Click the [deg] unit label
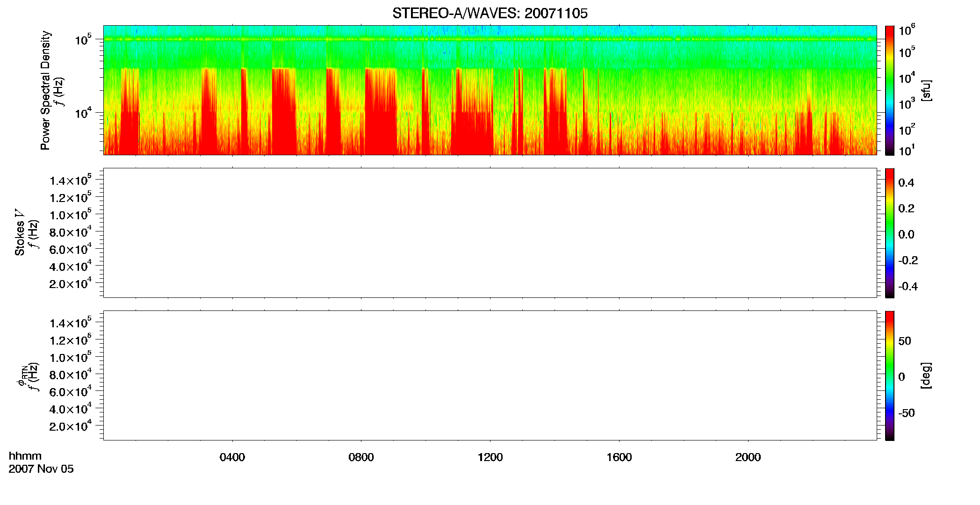 926,375
